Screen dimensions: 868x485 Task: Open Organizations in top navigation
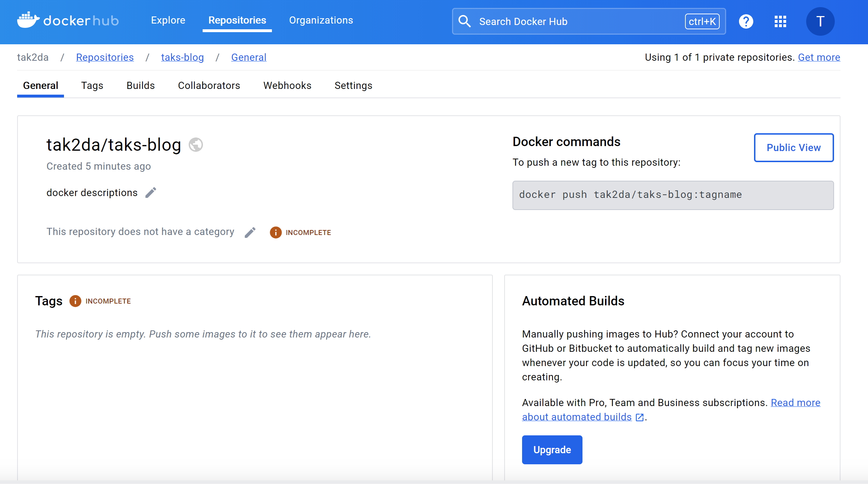(x=321, y=20)
